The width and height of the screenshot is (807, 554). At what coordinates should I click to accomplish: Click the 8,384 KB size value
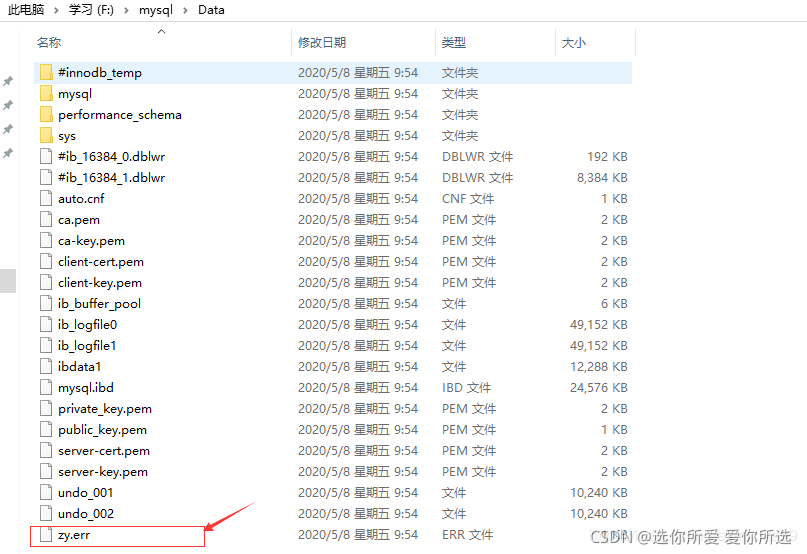click(x=602, y=178)
